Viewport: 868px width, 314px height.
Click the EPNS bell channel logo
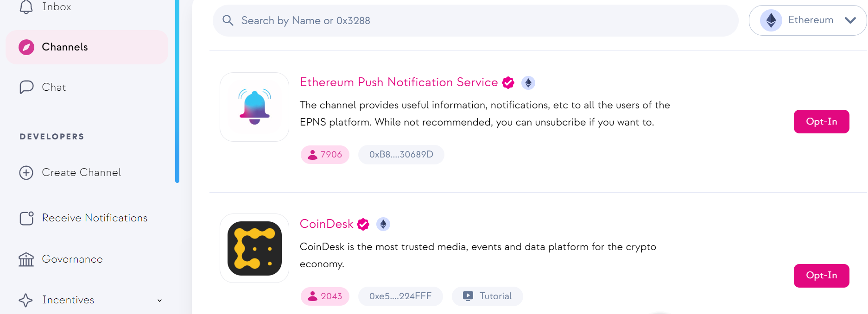[254, 107]
